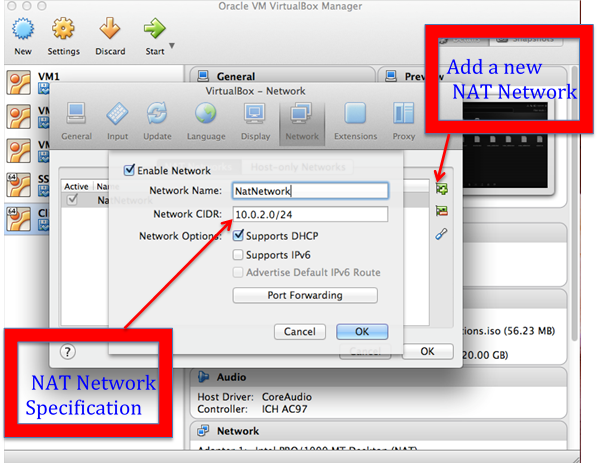This screenshot has height=465, width=599.
Task: Remove the selected NAT network icon
Action: tap(442, 211)
